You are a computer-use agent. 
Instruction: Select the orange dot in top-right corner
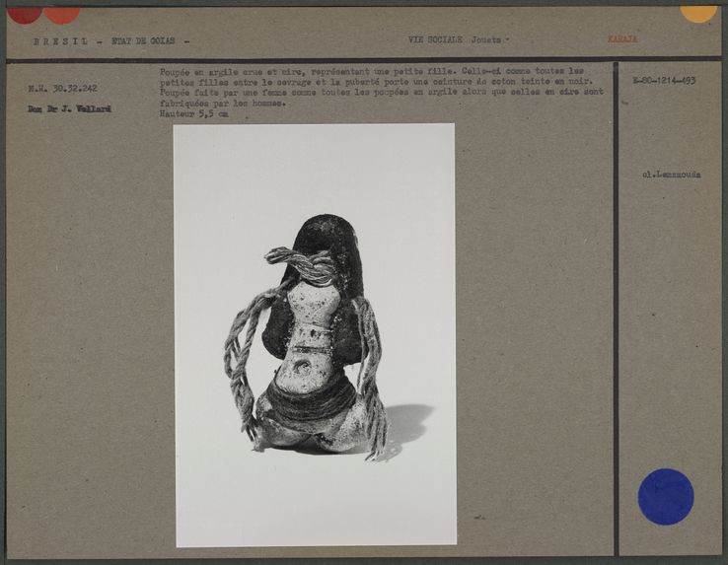click(x=698, y=12)
